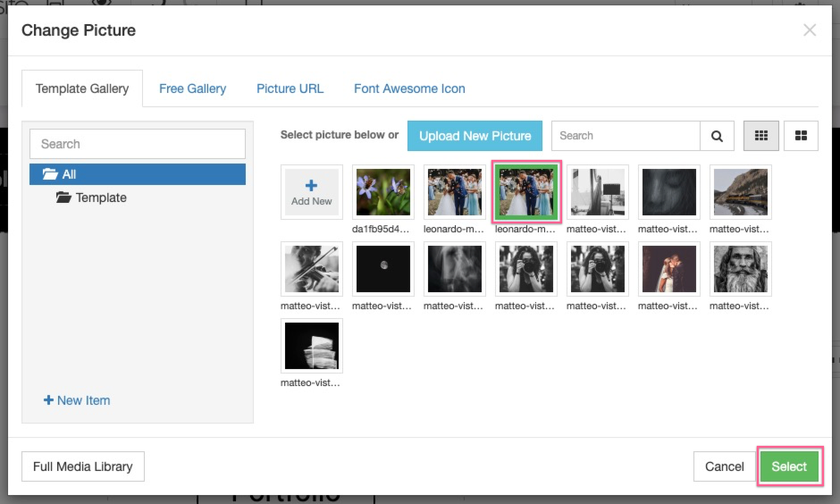Select the blurry ghostly face thumbnail in second row
The height and width of the screenshot is (504, 840).
(454, 269)
